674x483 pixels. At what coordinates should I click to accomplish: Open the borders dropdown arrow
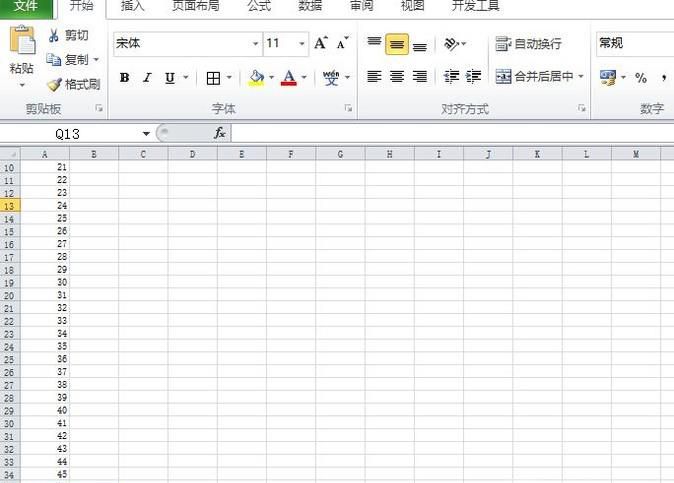[229, 78]
